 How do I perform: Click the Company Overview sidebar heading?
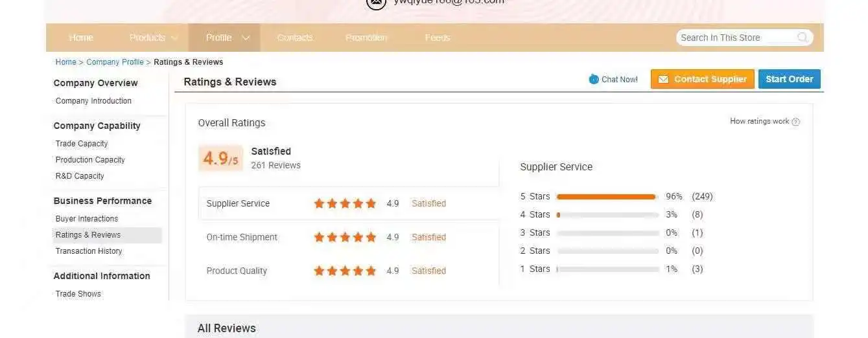pos(95,83)
